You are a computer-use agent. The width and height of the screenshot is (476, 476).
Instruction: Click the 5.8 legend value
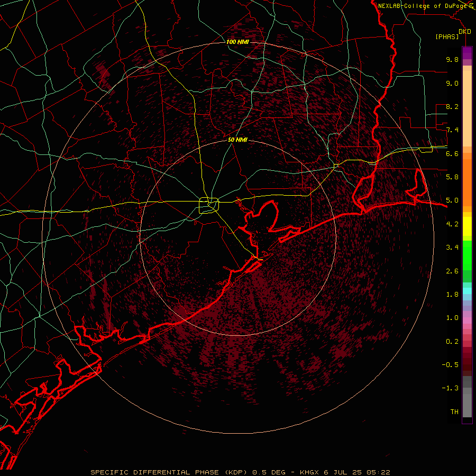(x=452, y=177)
